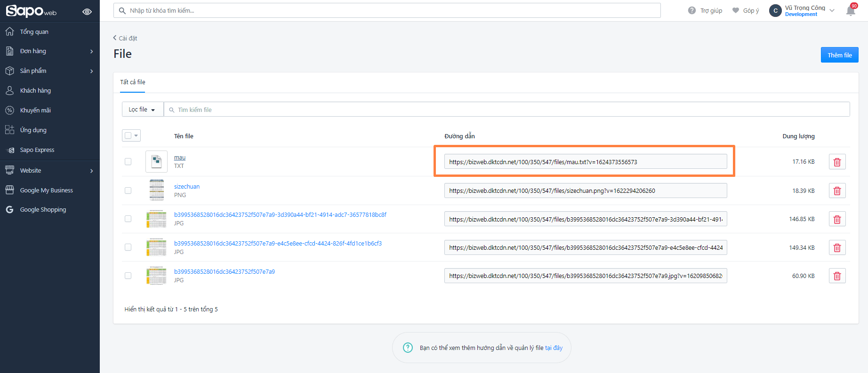This screenshot has width=868, height=373.
Task: Click thumbnail of the 146.85 KB JPG file
Action: click(157, 219)
